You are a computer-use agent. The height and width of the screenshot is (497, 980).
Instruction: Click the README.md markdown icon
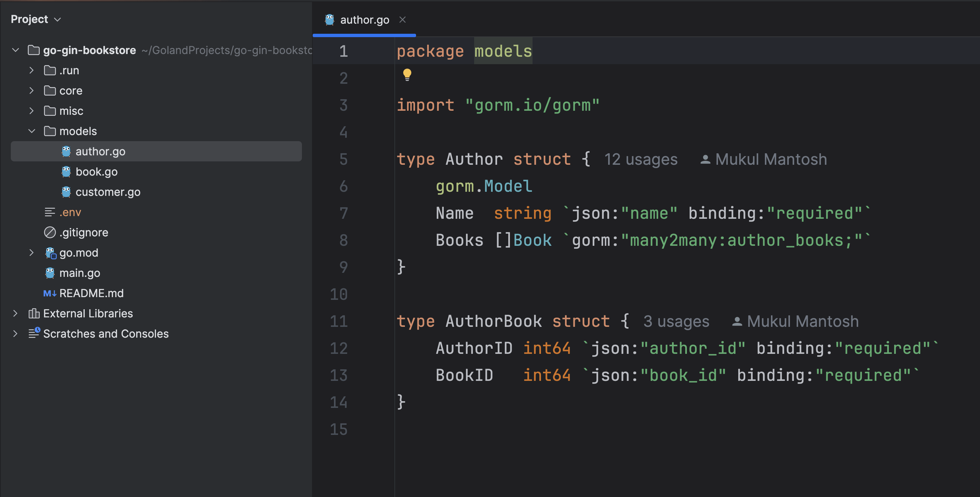(49, 293)
